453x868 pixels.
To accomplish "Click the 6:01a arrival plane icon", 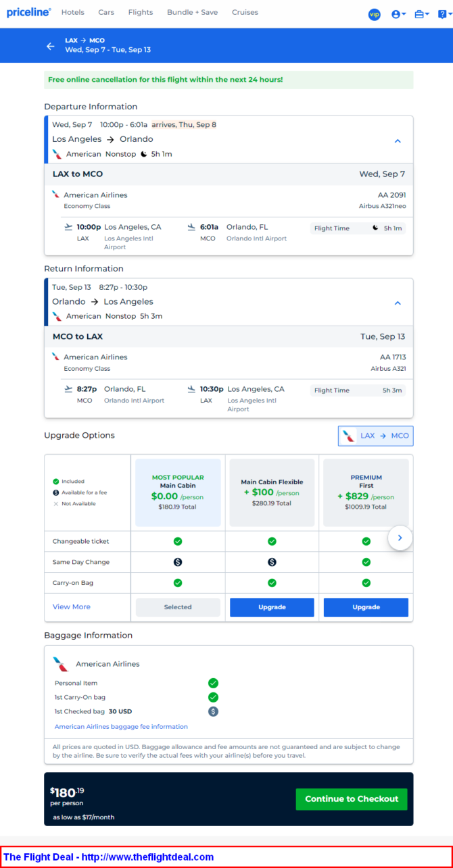I will (x=192, y=227).
